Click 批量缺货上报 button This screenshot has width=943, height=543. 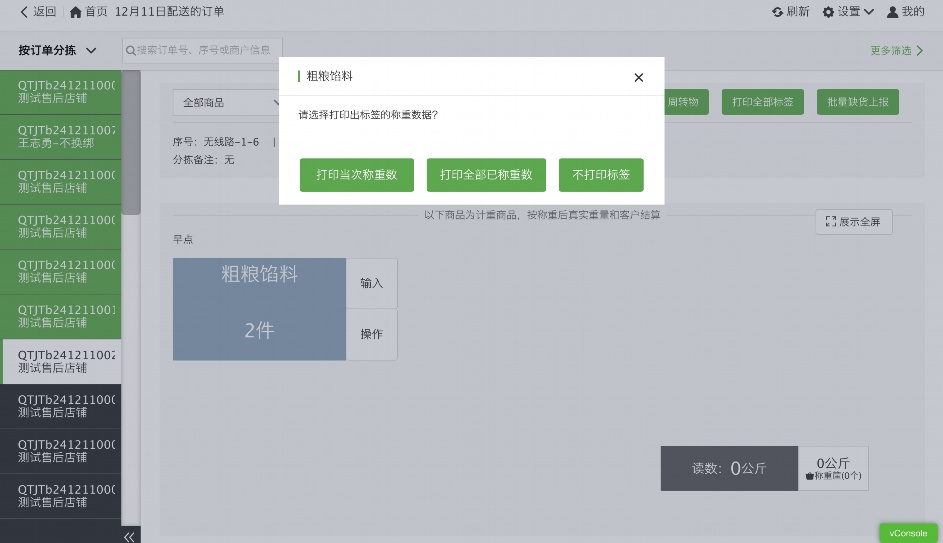858,102
